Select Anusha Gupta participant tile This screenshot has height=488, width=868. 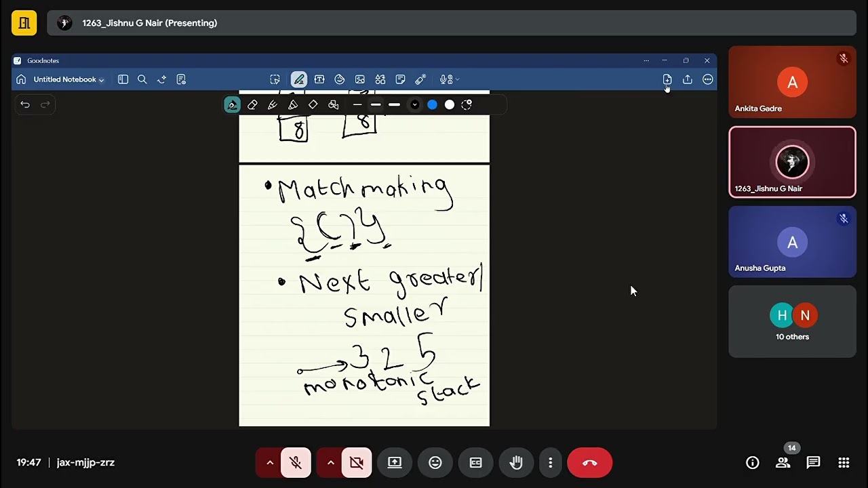792,242
